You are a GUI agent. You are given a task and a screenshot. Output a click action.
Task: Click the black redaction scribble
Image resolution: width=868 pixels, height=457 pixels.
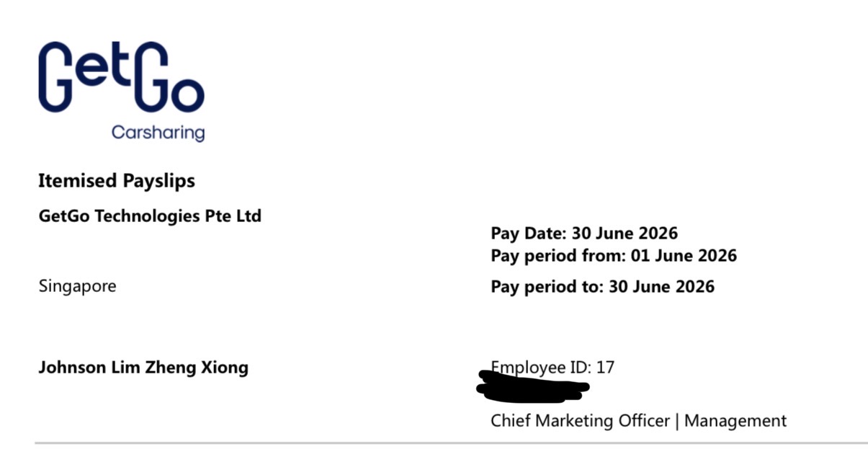tap(534, 386)
